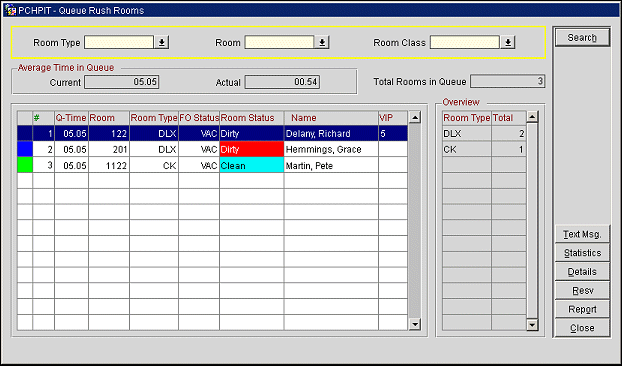This screenshot has width=622, height=366.
Task: Click the queue grid scroll down arrow
Action: coord(415,324)
